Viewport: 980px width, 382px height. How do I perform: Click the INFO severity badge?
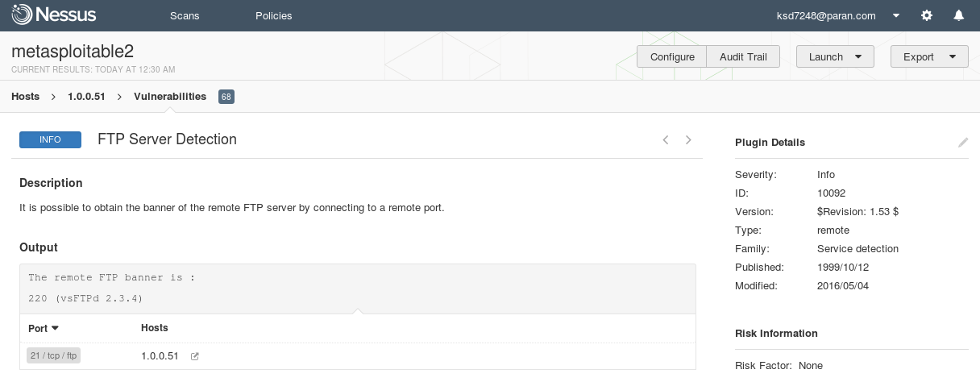click(50, 139)
